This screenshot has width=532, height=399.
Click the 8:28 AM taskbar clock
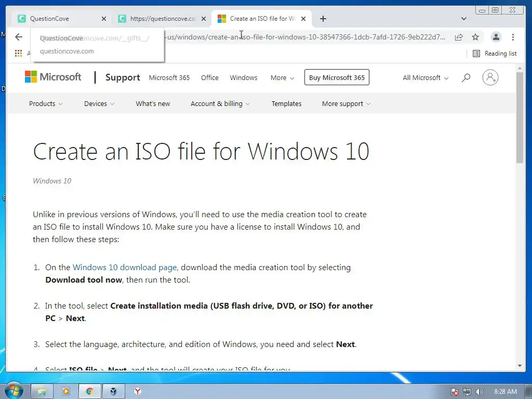(505, 392)
